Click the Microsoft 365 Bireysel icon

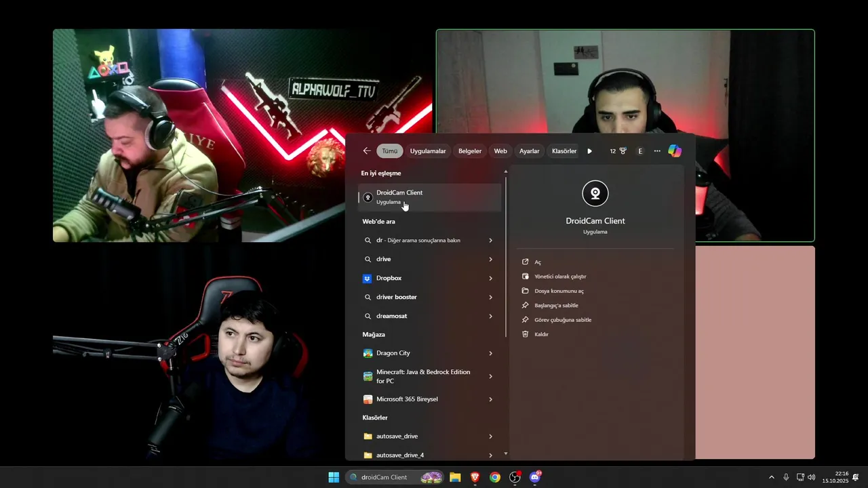pyautogui.click(x=368, y=399)
